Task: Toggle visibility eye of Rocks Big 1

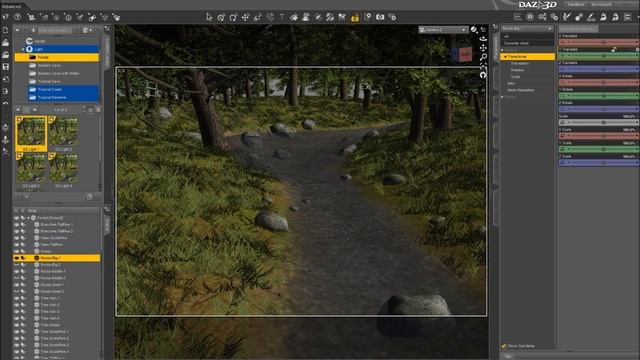Action: [x=16, y=258]
